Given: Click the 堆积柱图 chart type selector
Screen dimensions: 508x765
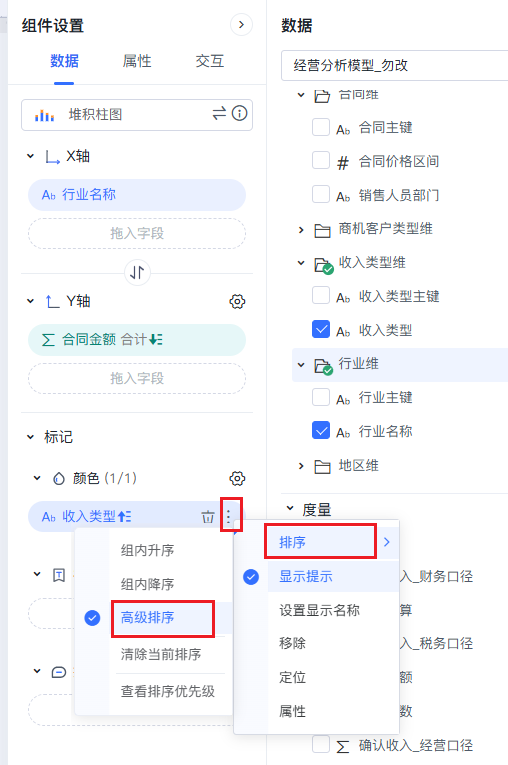Looking at the screenshot, I should [137, 115].
